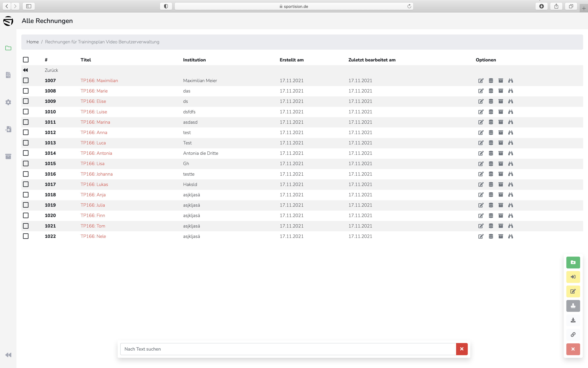Click the edit icon for invoice 1019
Viewport: 588px width, 368px height.
coord(481,205)
